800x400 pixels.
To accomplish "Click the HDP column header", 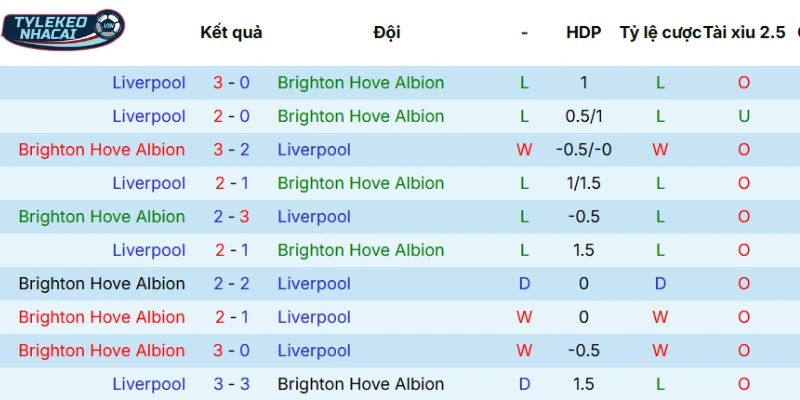I will point(583,32).
